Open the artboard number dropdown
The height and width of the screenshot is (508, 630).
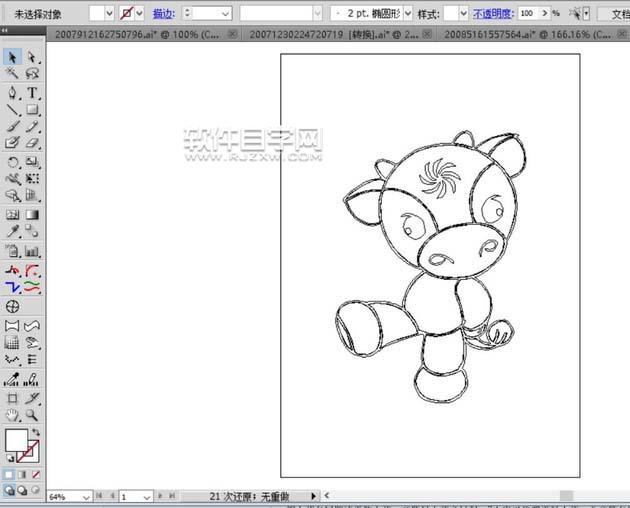(x=147, y=497)
